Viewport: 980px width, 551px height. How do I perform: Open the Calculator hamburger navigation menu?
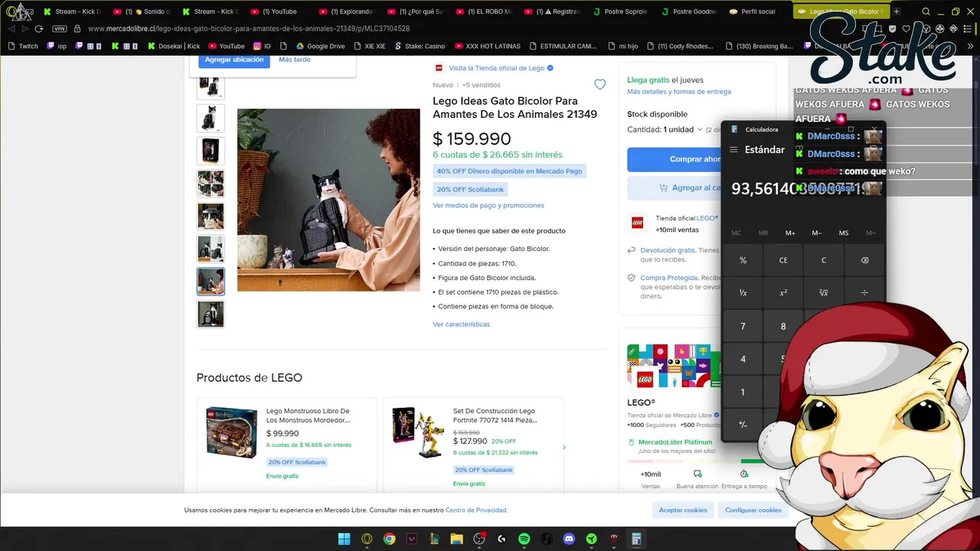click(x=733, y=150)
